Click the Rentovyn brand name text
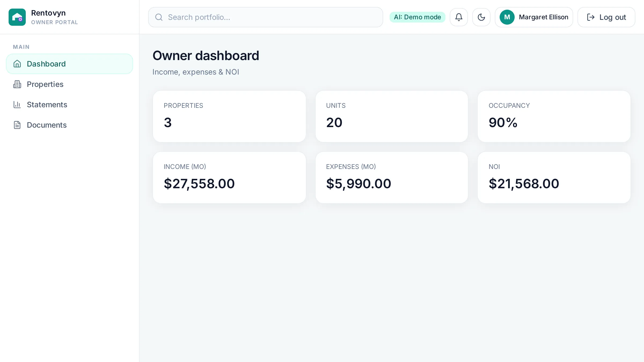This screenshot has height=362, width=644. click(x=48, y=13)
